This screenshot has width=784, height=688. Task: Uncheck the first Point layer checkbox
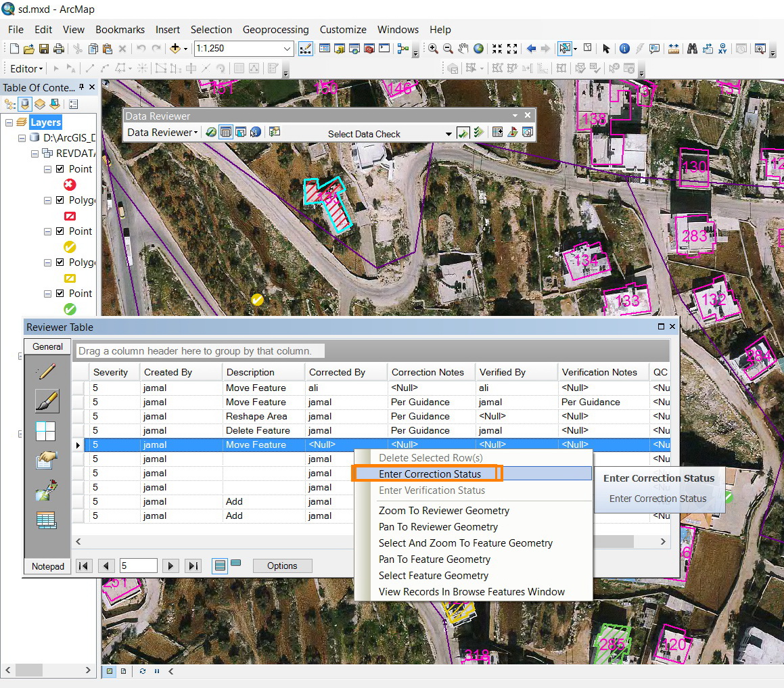(60, 169)
